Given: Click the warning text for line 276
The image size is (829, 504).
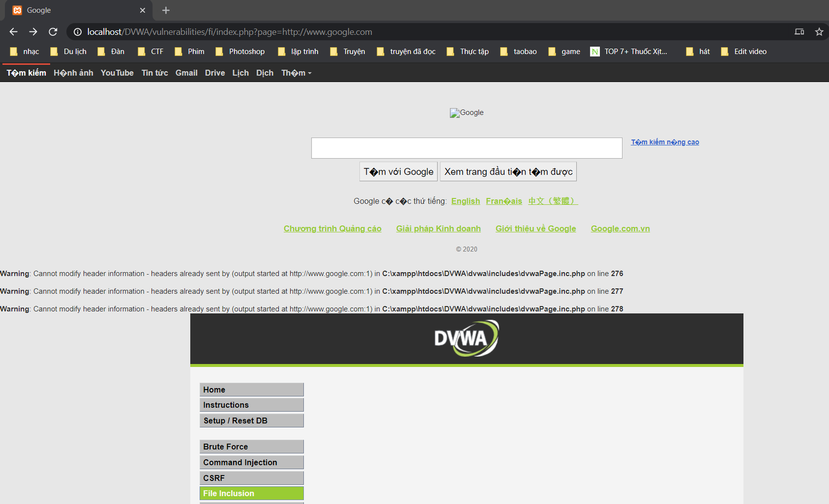Looking at the screenshot, I should coord(312,274).
